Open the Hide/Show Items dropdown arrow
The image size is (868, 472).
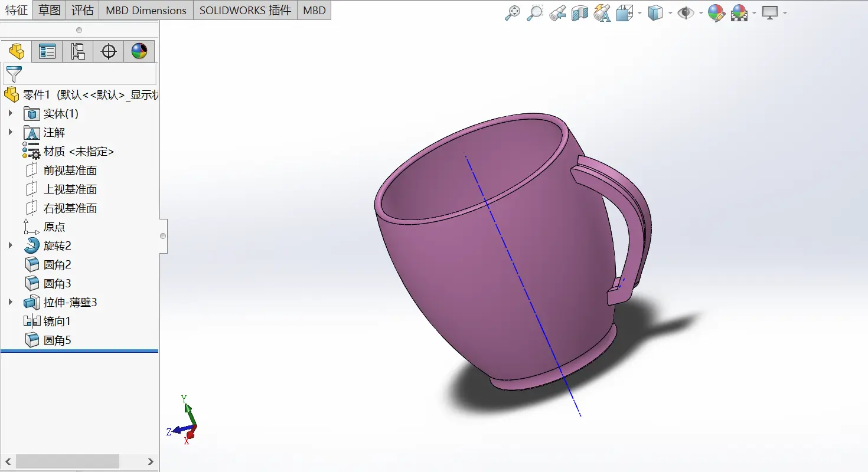tap(701, 14)
